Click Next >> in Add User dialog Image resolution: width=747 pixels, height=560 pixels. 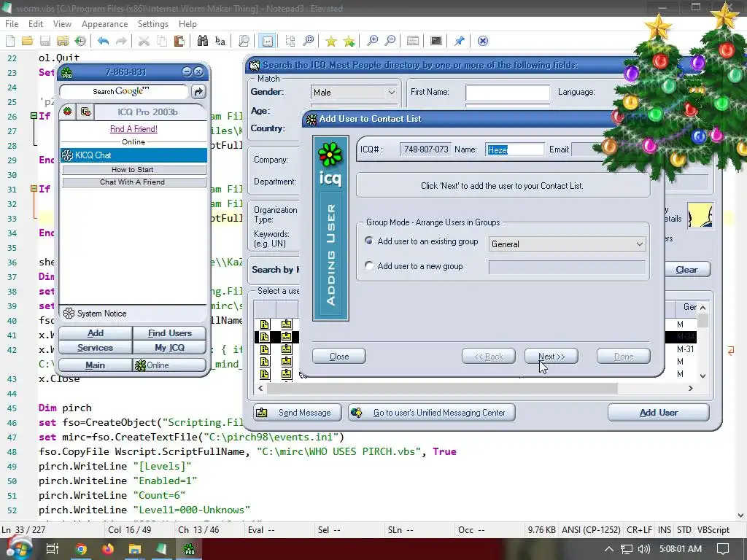(551, 356)
